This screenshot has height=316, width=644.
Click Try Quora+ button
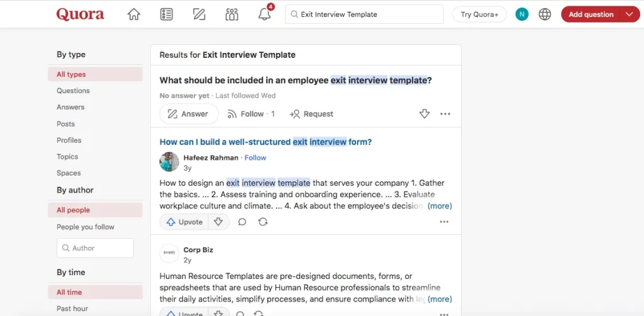point(479,14)
